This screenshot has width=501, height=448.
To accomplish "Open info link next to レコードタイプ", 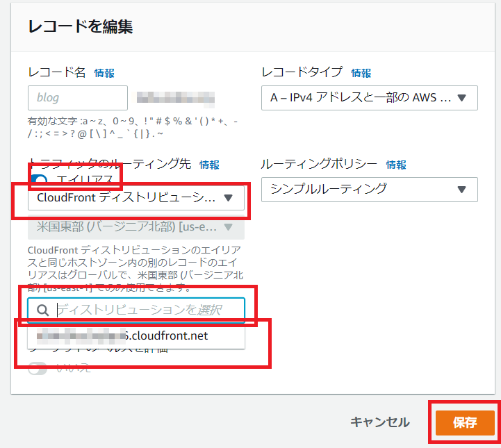I will click(x=361, y=73).
